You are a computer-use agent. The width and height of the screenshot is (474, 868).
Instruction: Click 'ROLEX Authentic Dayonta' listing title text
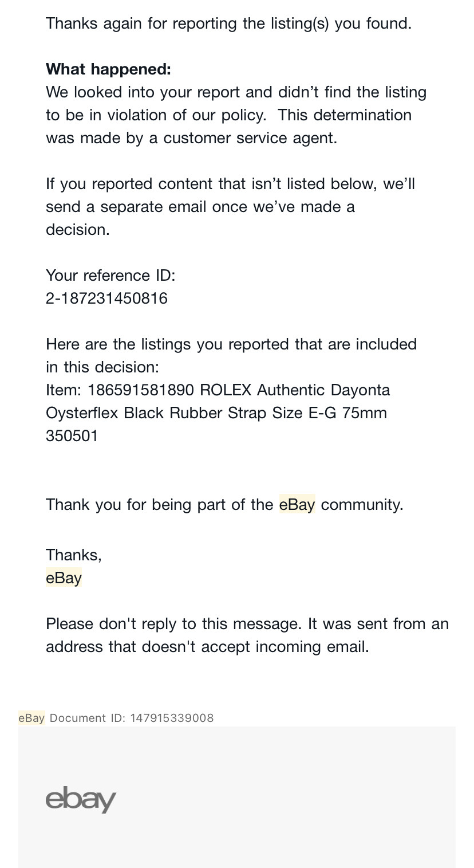(x=295, y=390)
